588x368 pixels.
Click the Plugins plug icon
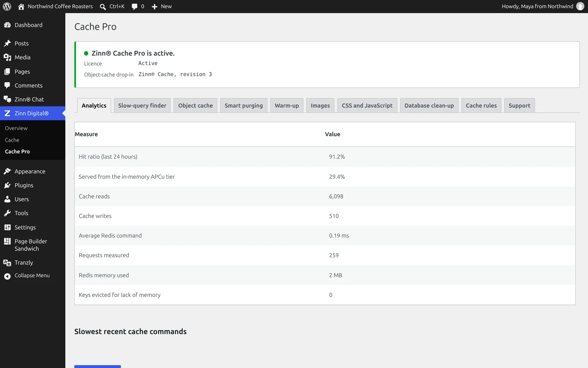pyautogui.click(x=7, y=185)
